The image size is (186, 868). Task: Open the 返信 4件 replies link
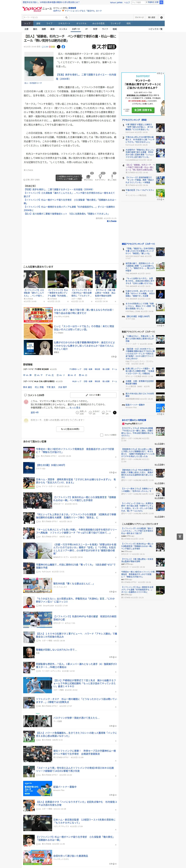pyautogui.click(x=34, y=412)
